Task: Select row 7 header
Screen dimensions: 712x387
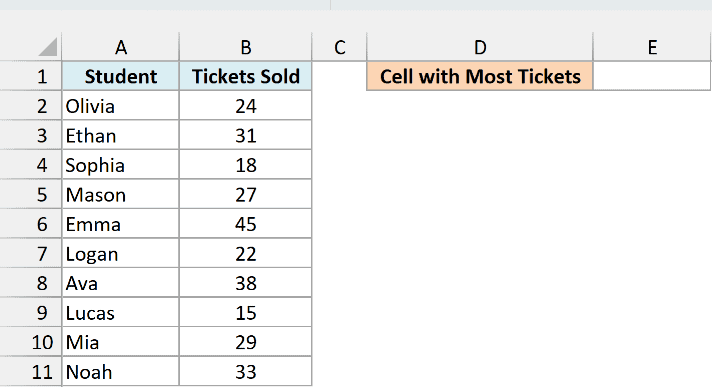Action: [x=30, y=253]
